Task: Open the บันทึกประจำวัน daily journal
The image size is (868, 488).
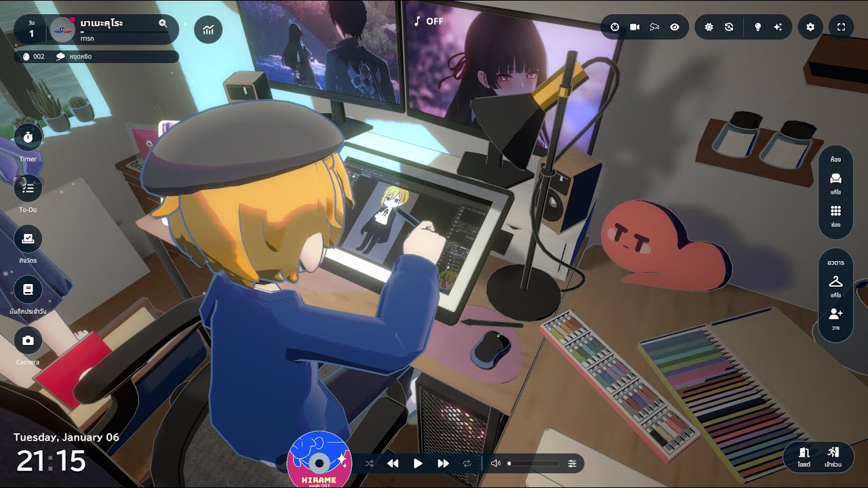Action: pos(28,289)
